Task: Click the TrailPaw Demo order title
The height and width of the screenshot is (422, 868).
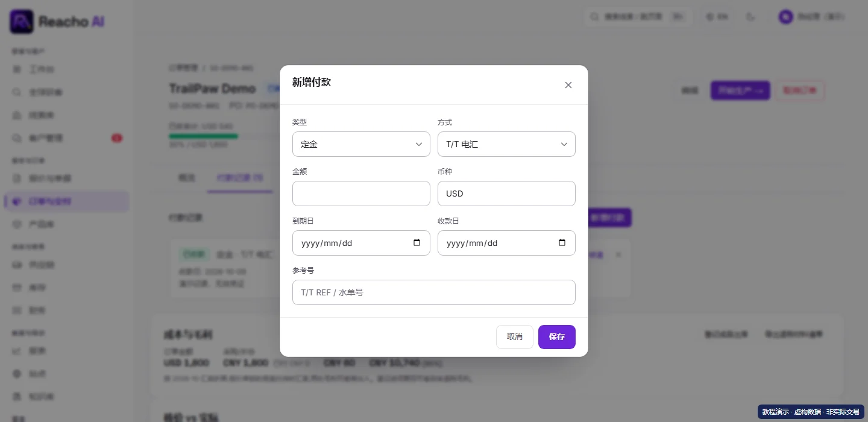Action: [x=212, y=89]
